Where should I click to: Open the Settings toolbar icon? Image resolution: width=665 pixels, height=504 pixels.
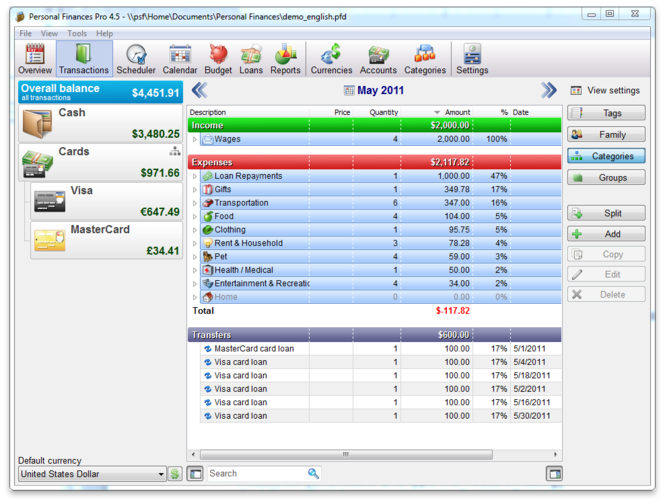pyautogui.click(x=472, y=59)
